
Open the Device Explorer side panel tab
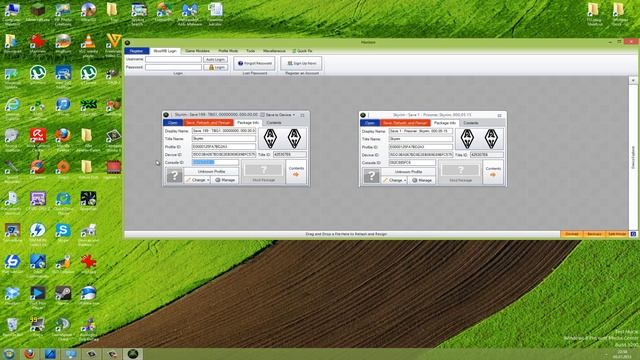633,157
